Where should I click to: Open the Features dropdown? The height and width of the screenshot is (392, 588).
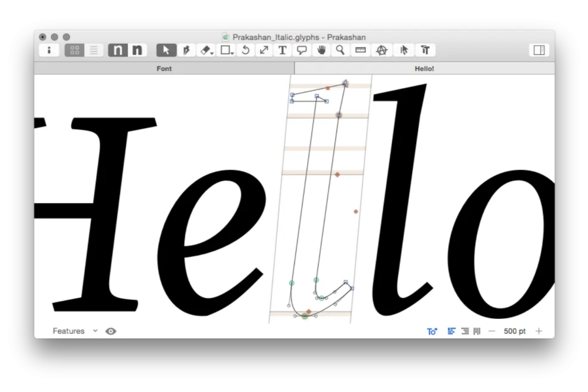74,331
